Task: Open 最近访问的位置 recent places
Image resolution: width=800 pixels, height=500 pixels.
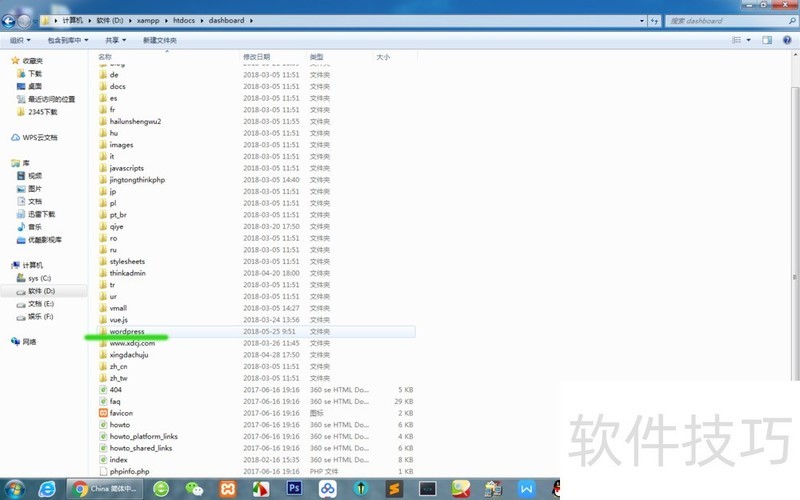Action: (46, 99)
